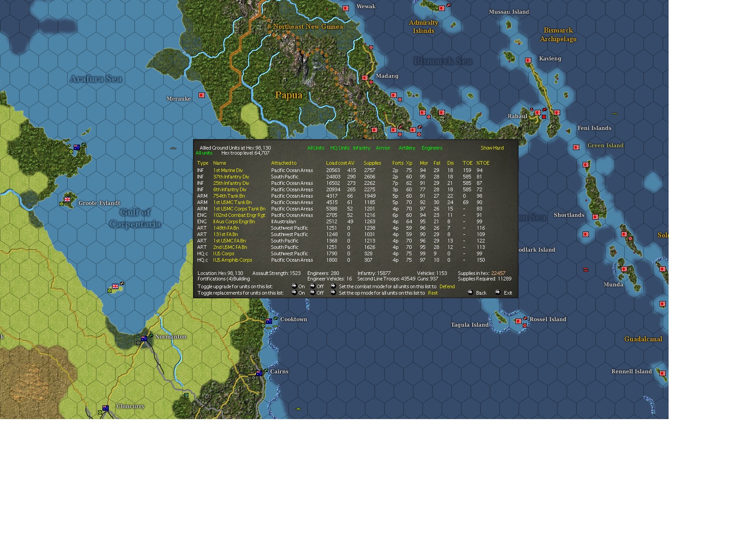Open the 6th Infantry Div unit
The width and height of the screenshot is (750, 560).
tap(230, 189)
